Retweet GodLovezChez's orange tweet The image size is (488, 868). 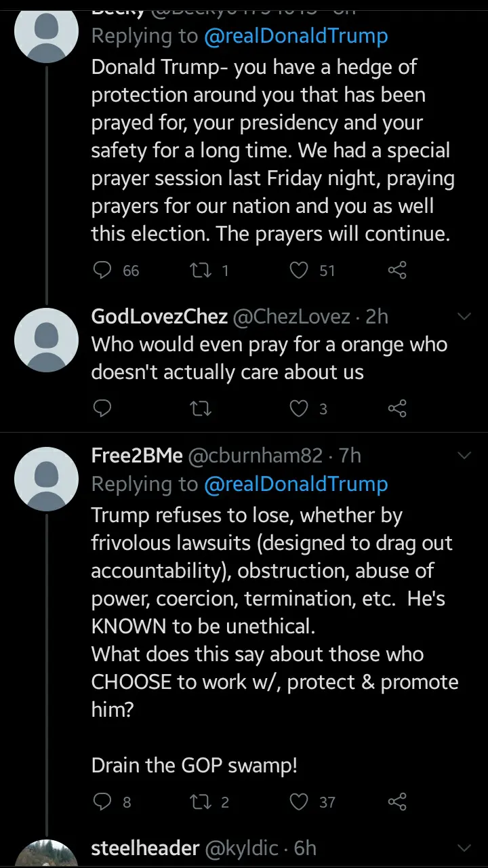pyautogui.click(x=200, y=408)
